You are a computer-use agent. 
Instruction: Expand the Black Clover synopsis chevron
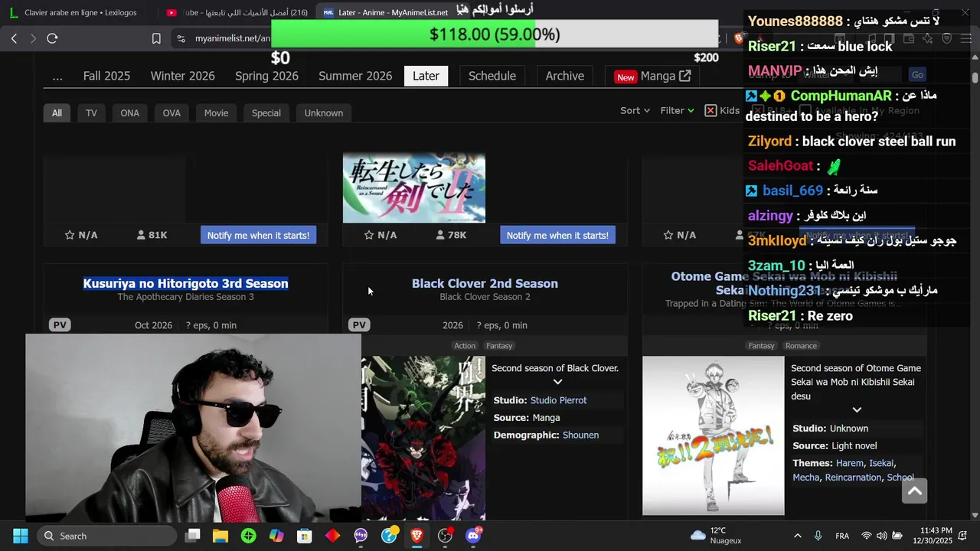(x=557, y=382)
